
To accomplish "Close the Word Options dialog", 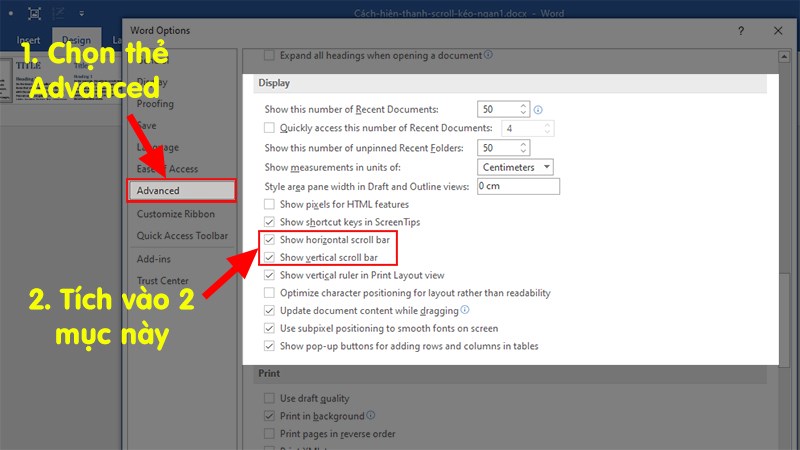I will (x=778, y=31).
